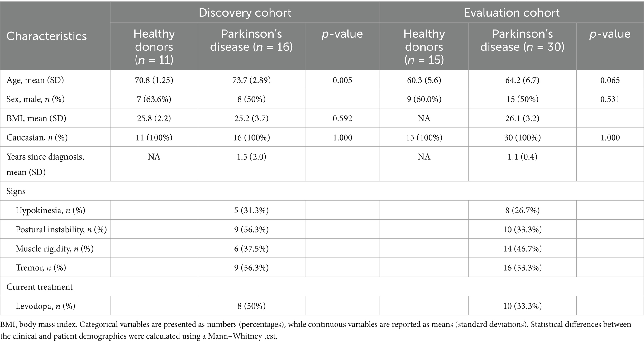Image resolution: width=644 pixels, height=343 pixels.
Task: Select the Signs section row
Action: pos(16,191)
